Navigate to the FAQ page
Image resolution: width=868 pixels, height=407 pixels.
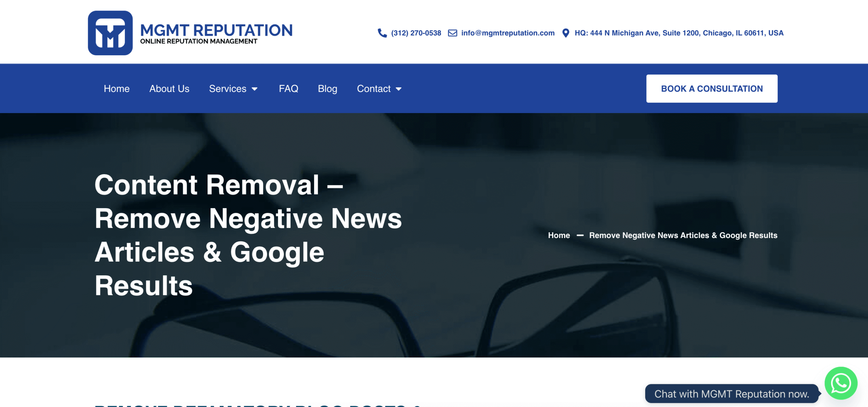coord(288,89)
